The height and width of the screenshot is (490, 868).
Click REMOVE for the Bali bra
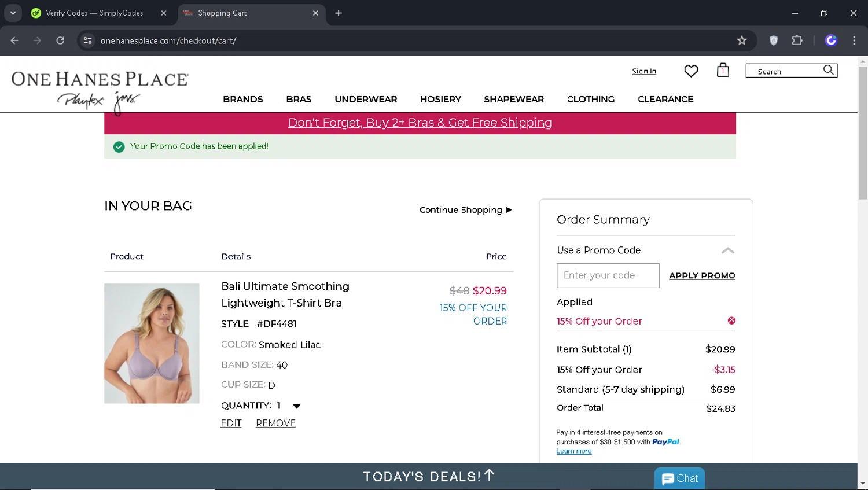[x=275, y=423]
